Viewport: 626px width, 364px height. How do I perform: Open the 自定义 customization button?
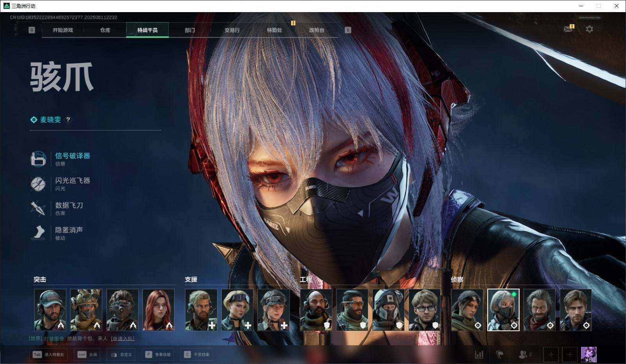tap(122, 355)
